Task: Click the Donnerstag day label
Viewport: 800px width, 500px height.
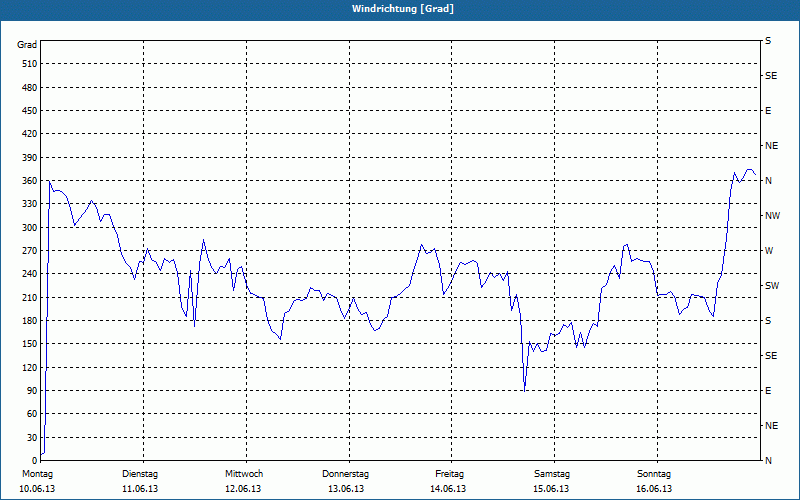Action: (345, 474)
